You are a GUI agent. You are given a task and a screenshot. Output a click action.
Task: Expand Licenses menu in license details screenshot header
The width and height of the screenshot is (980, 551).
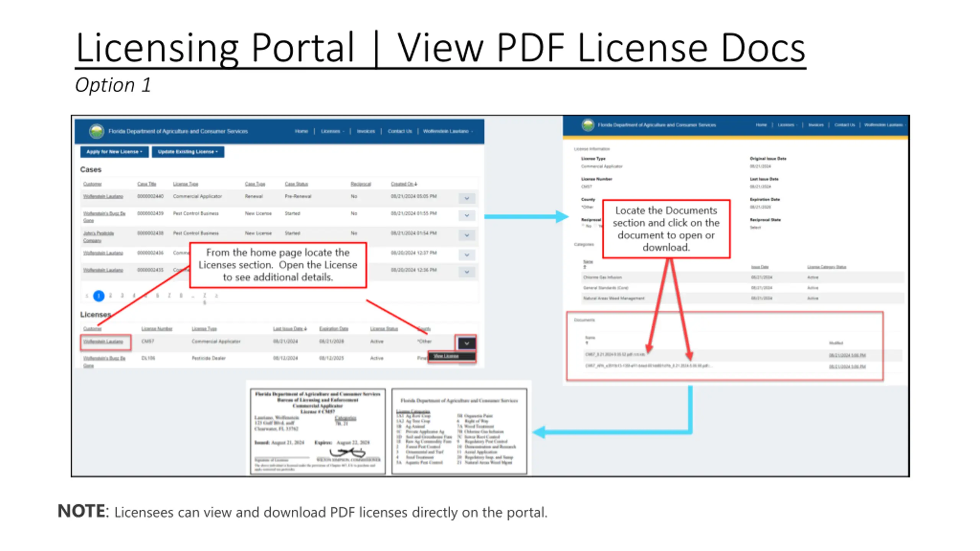coord(787,125)
